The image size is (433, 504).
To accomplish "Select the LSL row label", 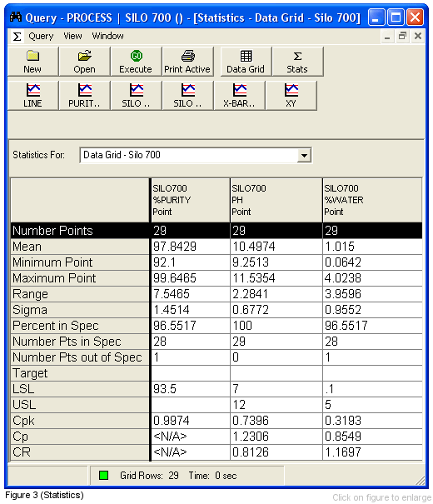I will pyautogui.click(x=80, y=389).
